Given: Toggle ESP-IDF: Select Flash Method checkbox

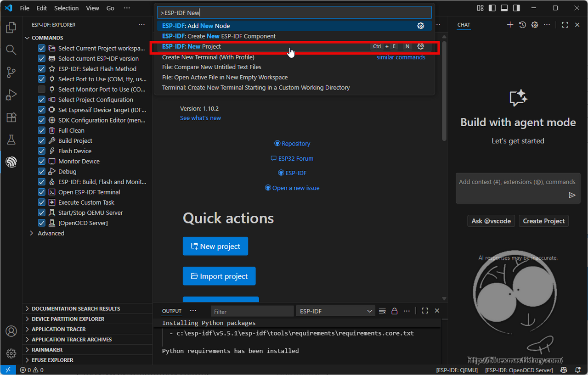Looking at the screenshot, I should click(x=41, y=69).
